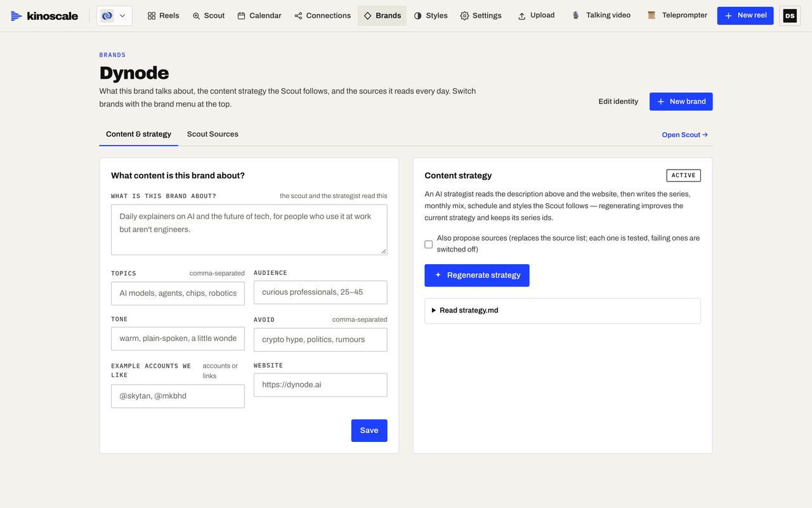The height and width of the screenshot is (508, 812).
Task: Switch to Content & strategy tab
Action: [138, 134]
